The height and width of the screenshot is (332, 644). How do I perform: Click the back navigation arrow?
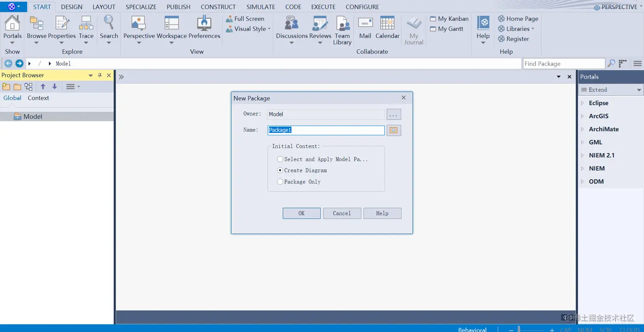click(8, 64)
